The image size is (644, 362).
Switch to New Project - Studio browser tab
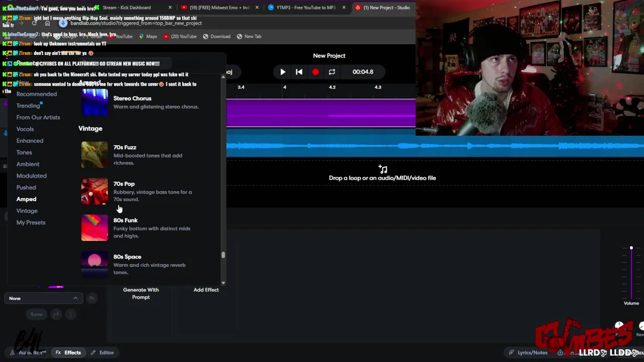pyautogui.click(x=386, y=8)
